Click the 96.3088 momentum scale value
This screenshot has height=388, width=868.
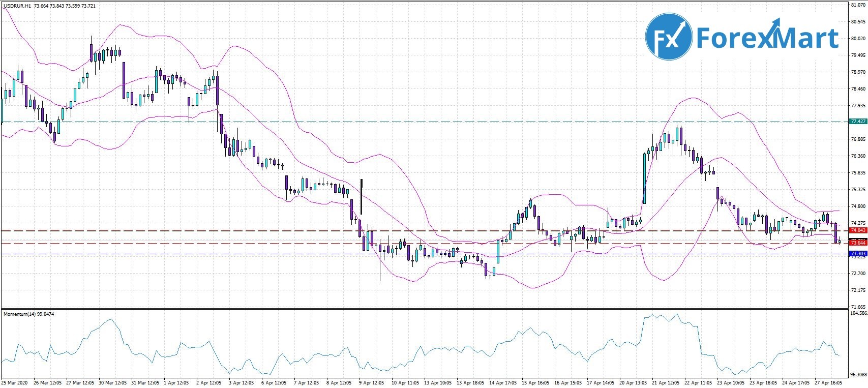pos(858,374)
